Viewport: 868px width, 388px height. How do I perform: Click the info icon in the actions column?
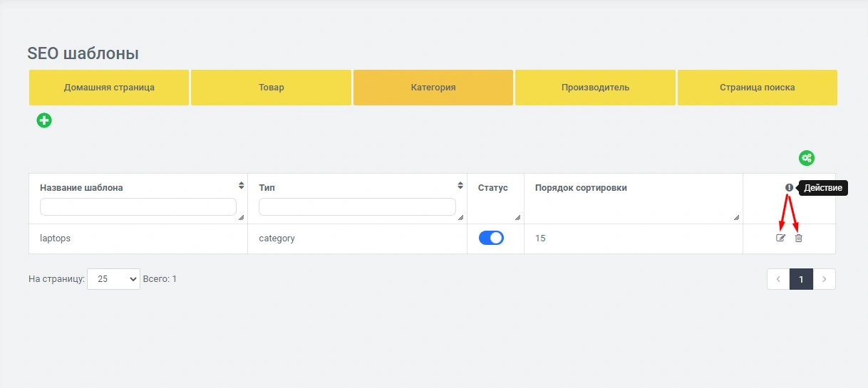click(789, 188)
